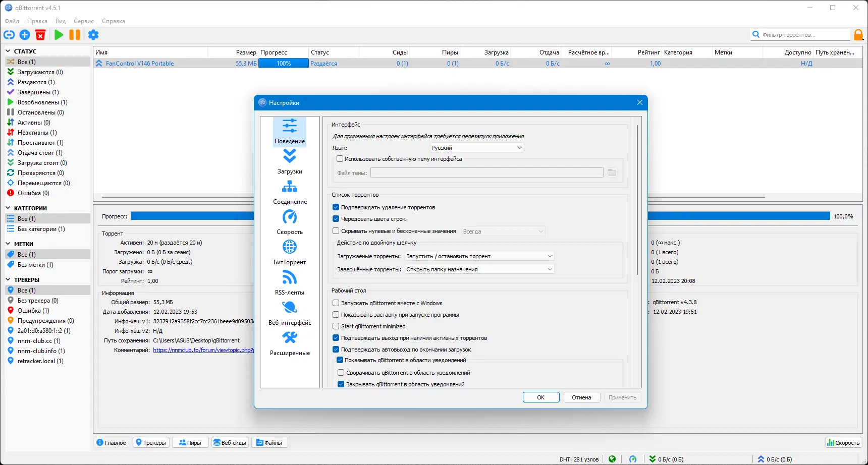Screen dimensions: 868x465
Task: Click the OK button in settings dialog
Action: coord(541,397)
